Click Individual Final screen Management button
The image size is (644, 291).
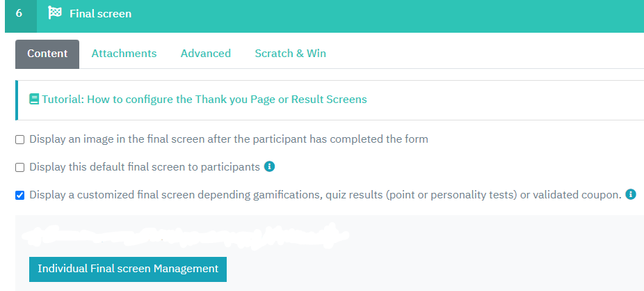coord(128,269)
